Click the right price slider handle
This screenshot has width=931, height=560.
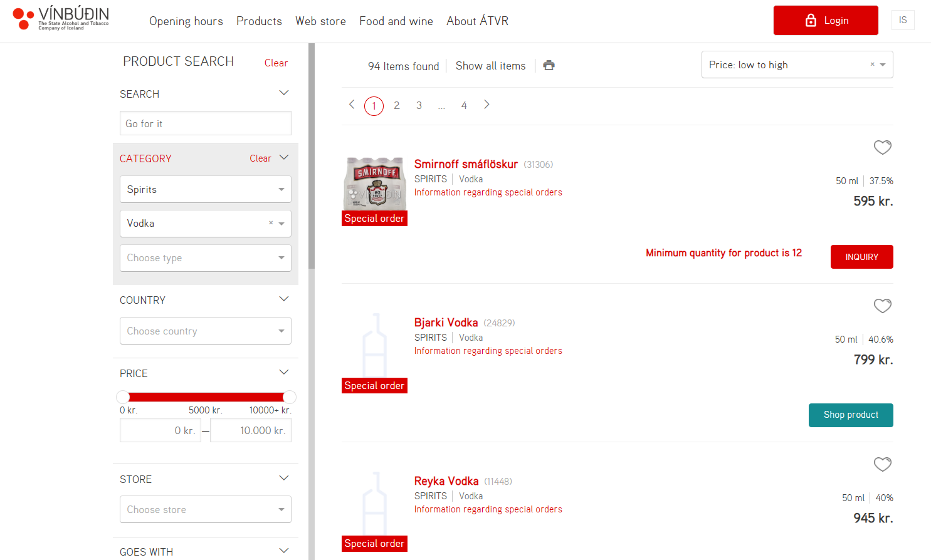(289, 397)
